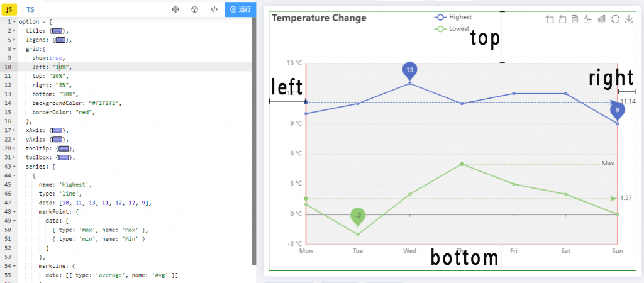Click the chart's data zoom tool icon
The width and height of the screenshot is (644, 283).
pos(550,19)
